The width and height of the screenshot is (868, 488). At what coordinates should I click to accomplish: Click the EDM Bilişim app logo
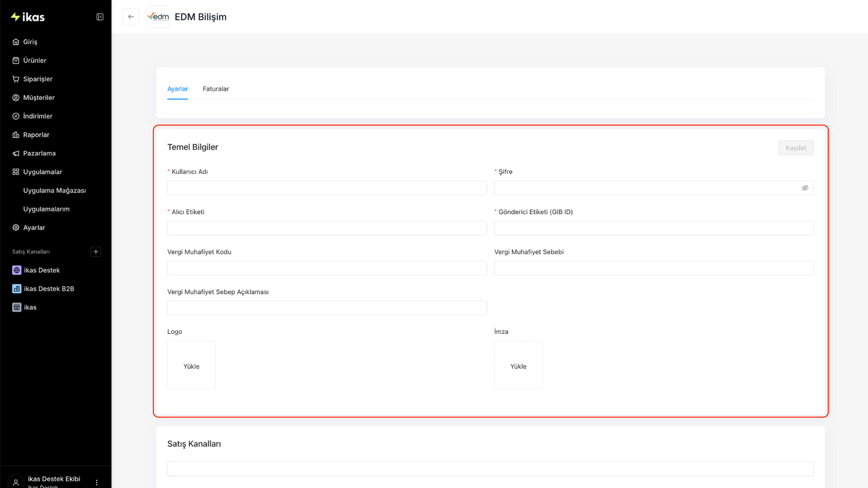tap(158, 17)
